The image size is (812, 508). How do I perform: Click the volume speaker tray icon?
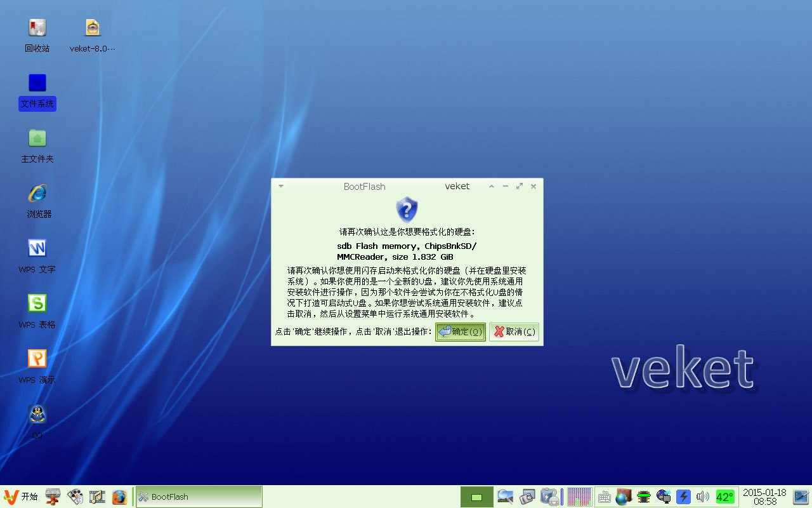(702, 497)
